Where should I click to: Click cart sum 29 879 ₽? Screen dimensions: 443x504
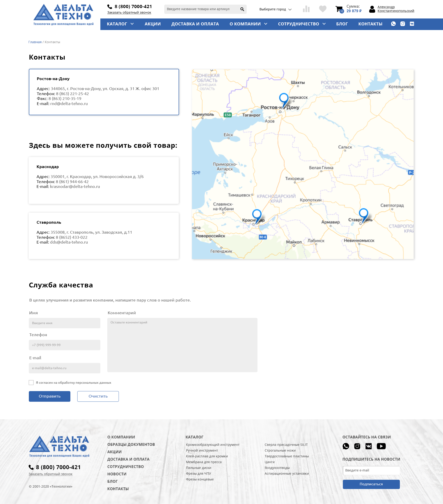pos(354,11)
